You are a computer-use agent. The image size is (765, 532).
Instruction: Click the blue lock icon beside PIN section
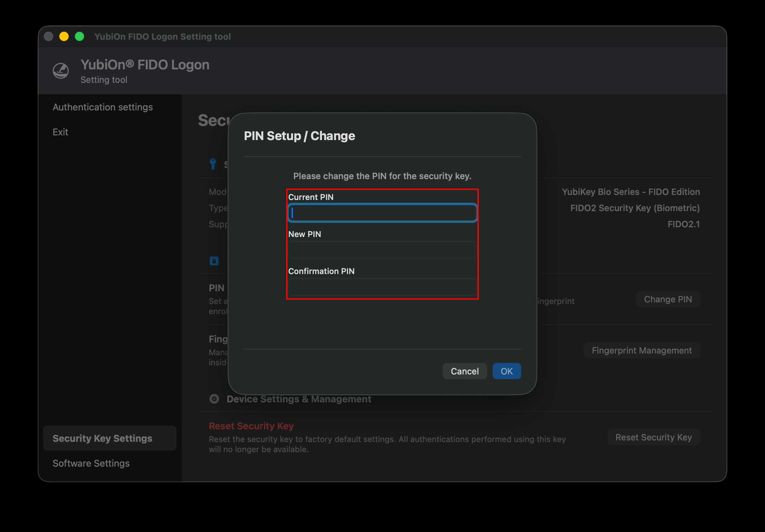[214, 261]
